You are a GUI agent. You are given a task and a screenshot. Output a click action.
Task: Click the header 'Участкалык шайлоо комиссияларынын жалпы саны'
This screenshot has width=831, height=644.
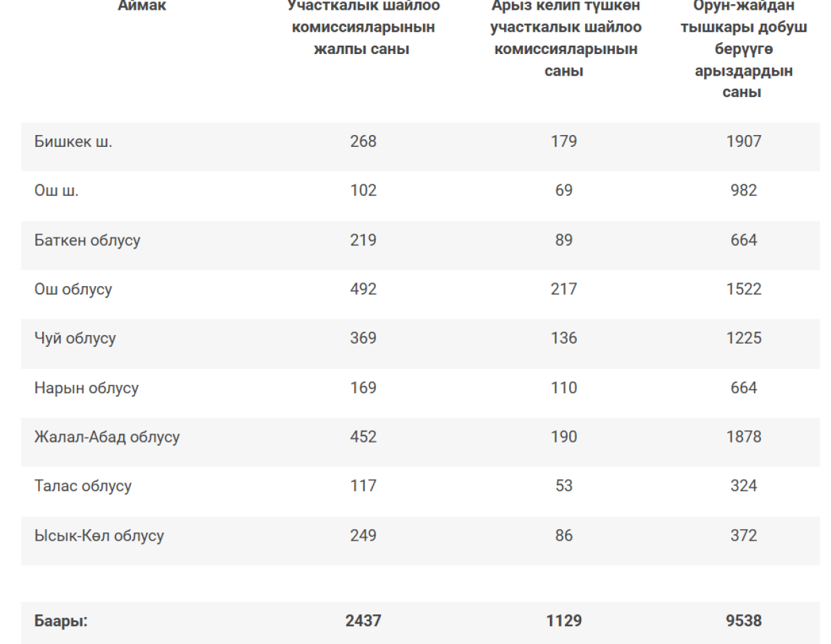tap(364, 28)
